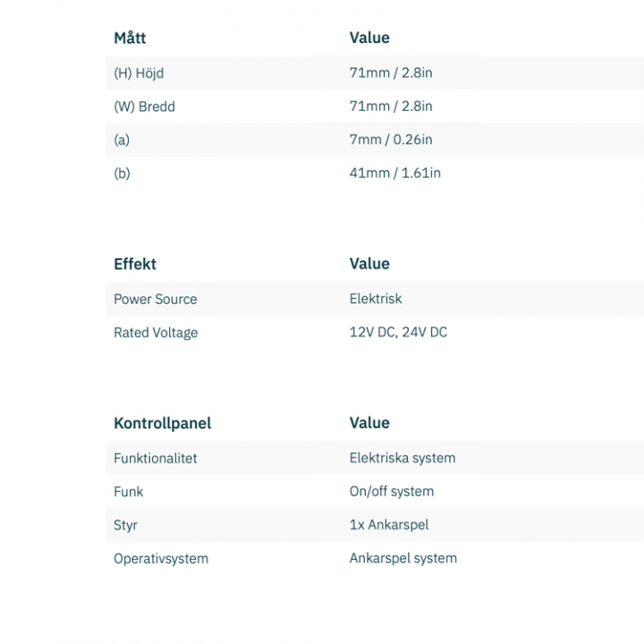Select the 7mm / 0.26in value
644x644 pixels.
391,140
